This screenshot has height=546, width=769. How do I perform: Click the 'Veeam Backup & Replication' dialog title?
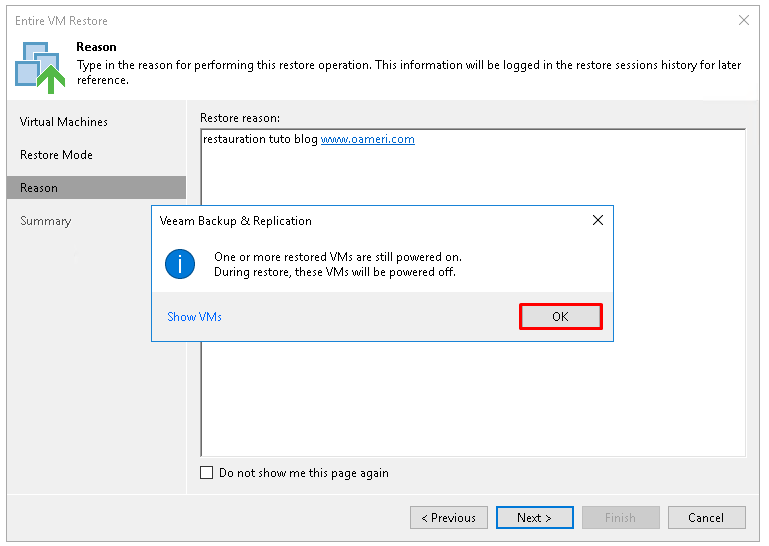point(235,221)
